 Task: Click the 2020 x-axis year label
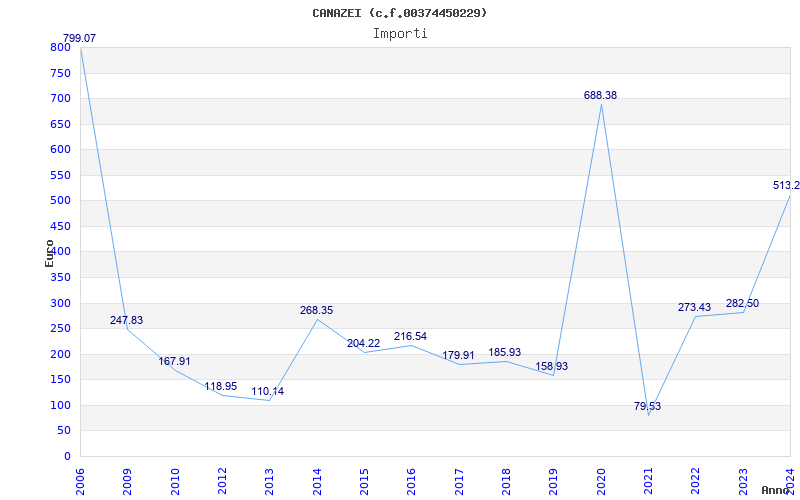click(x=601, y=481)
